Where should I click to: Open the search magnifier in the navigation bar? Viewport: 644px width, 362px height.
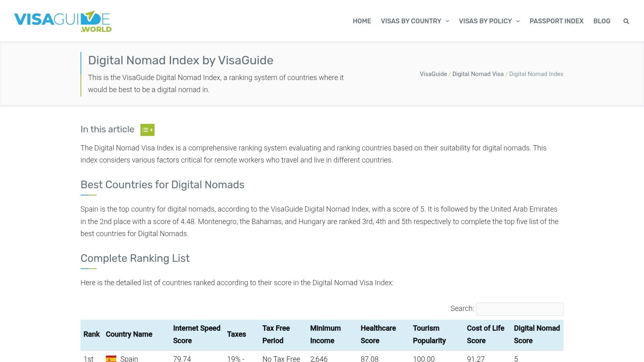[626, 21]
